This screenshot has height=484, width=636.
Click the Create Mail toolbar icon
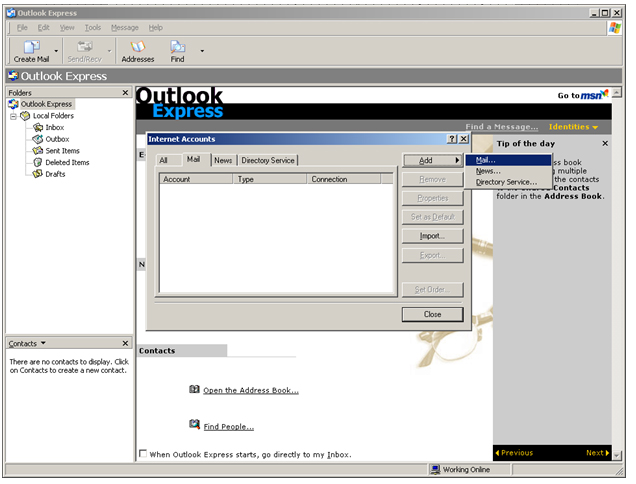31,47
